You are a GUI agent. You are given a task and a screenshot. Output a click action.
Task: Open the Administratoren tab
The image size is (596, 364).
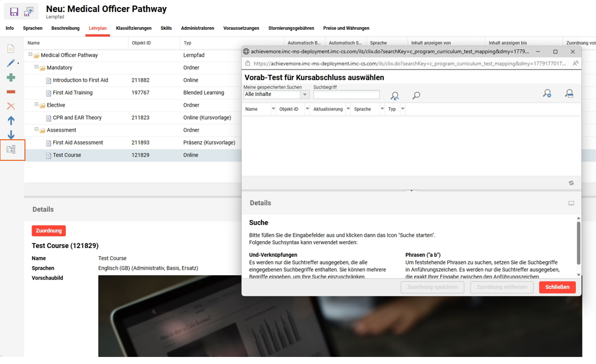[197, 28]
